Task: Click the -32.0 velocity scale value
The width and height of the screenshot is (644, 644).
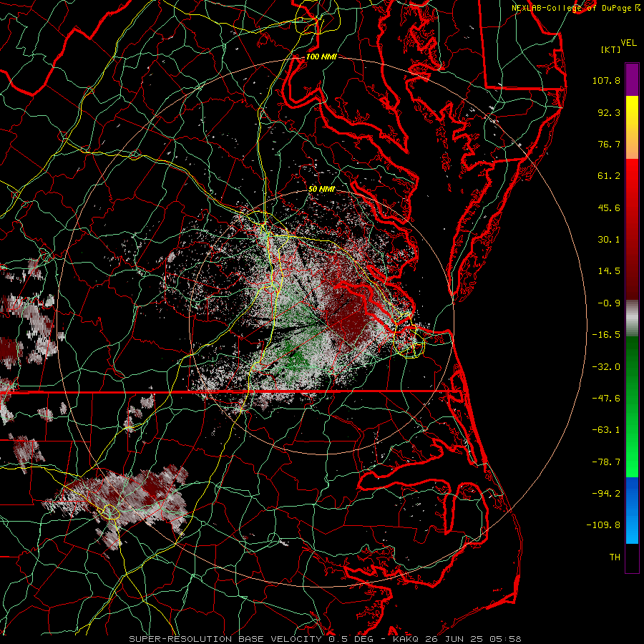Action: tap(606, 367)
